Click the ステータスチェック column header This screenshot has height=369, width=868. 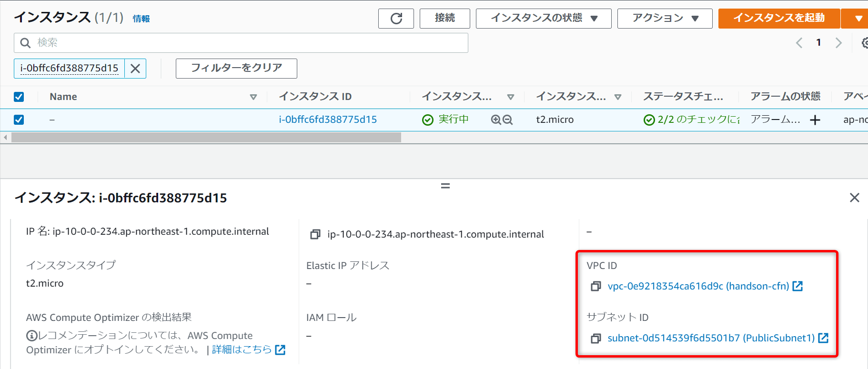tap(683, 97)
